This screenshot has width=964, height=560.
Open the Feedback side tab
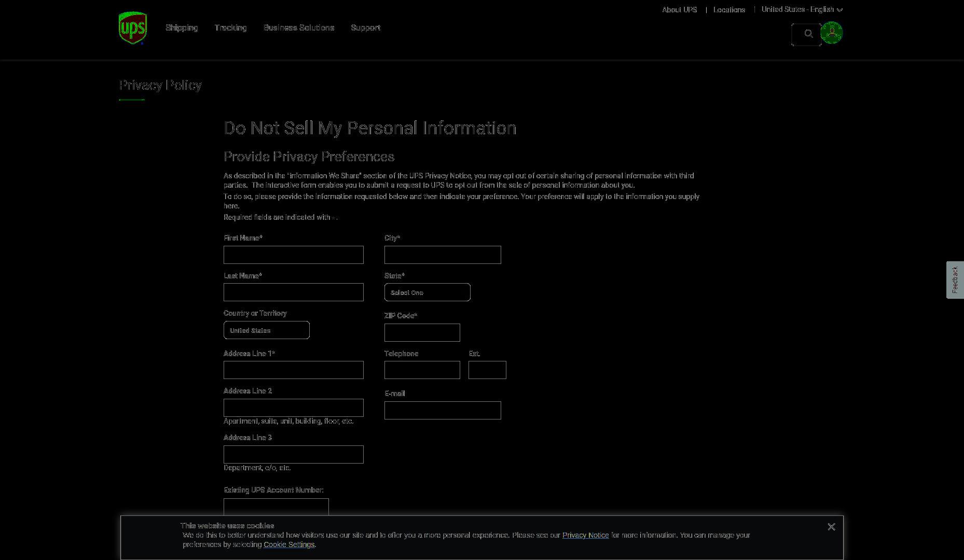pos(955,280)
